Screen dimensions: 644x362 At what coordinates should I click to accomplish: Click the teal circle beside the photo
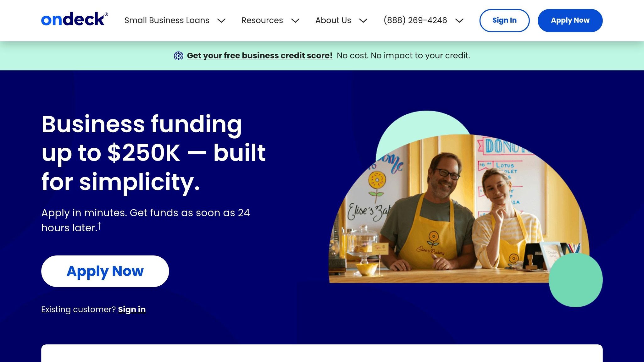coord(575,280)
